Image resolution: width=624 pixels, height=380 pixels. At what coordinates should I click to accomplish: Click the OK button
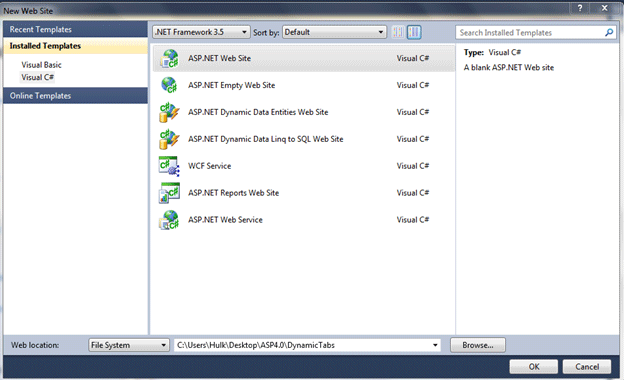point(534,366)
